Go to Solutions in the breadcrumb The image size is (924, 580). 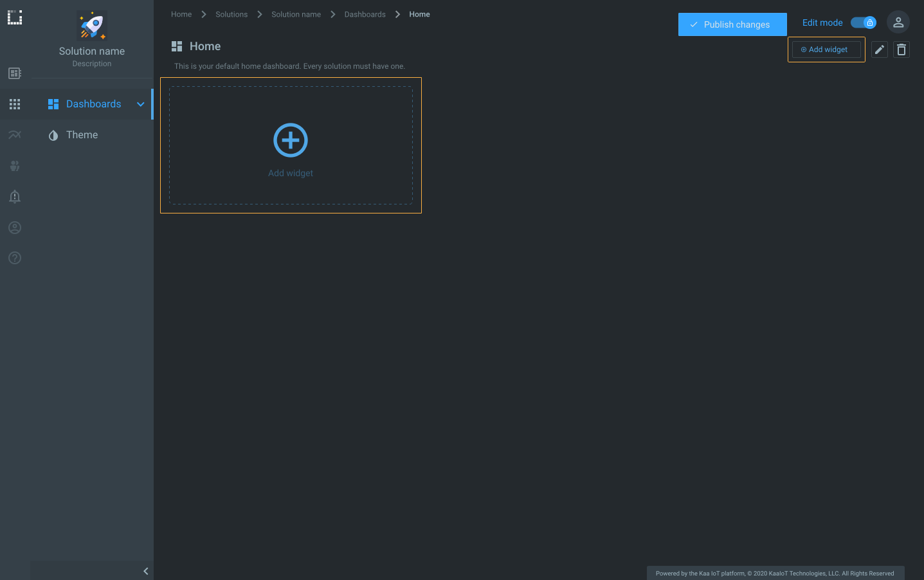coord(231,14)
